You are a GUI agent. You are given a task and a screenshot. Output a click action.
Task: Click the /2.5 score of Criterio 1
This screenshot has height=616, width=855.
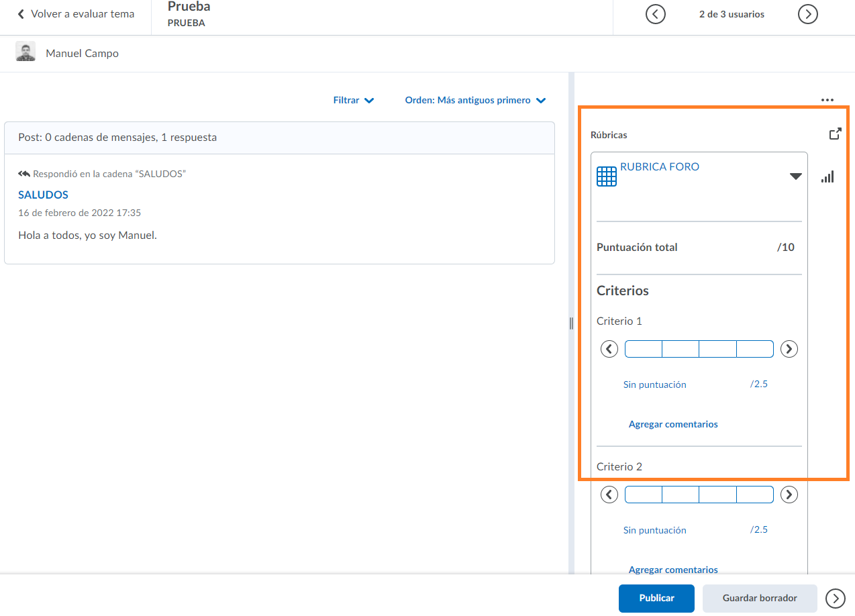(759, 384)
